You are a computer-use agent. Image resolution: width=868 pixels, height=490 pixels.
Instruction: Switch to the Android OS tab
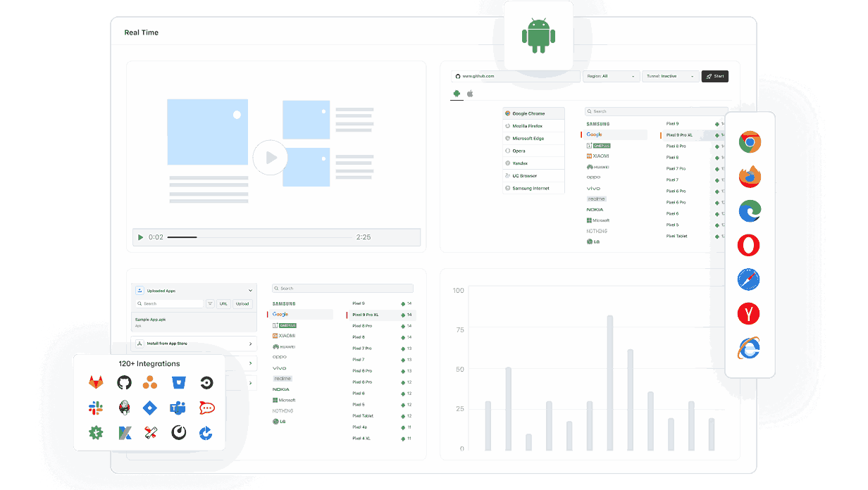tap(457, 93)
